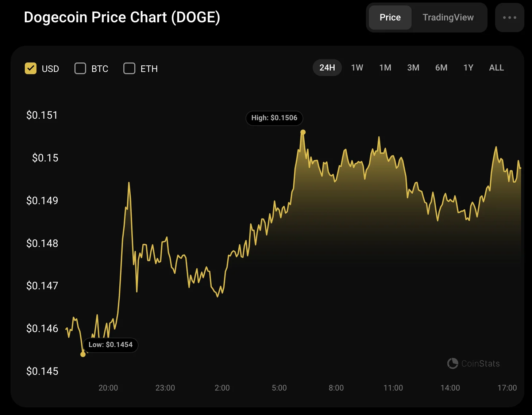Show the 1M time range
The height and width of the screenshot is (415, 532).
pyautogui.click(x=385, y=68)
